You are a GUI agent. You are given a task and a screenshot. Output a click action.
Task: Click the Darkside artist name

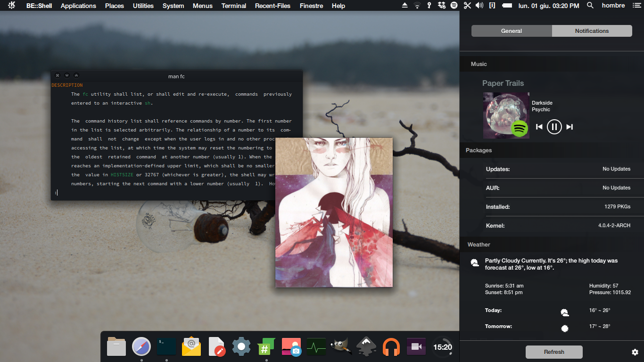tap(542, 103)
